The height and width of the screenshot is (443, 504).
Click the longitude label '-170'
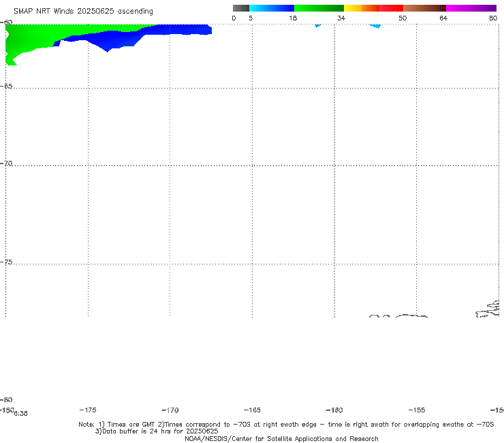click(x=170, y=410)
